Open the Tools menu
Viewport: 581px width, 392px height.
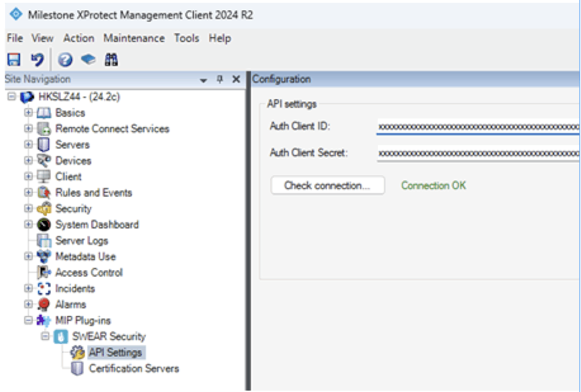(186, 38)
